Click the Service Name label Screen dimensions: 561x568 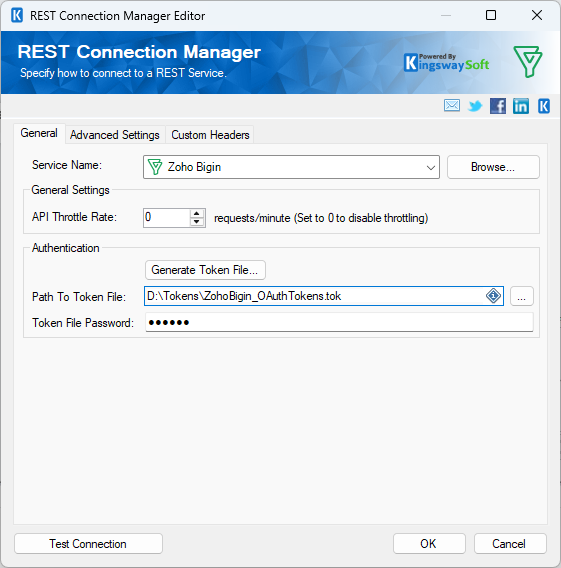point(67,165)
